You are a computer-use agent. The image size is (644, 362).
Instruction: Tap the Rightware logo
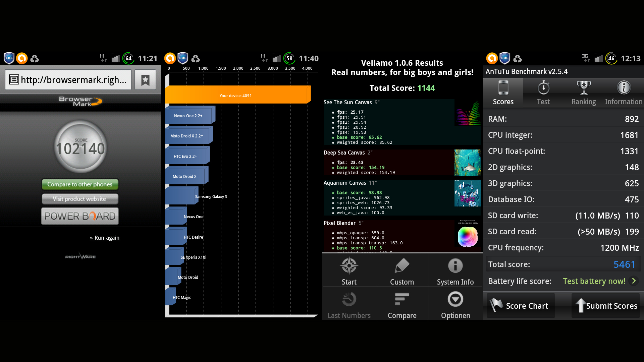(80, 256)
